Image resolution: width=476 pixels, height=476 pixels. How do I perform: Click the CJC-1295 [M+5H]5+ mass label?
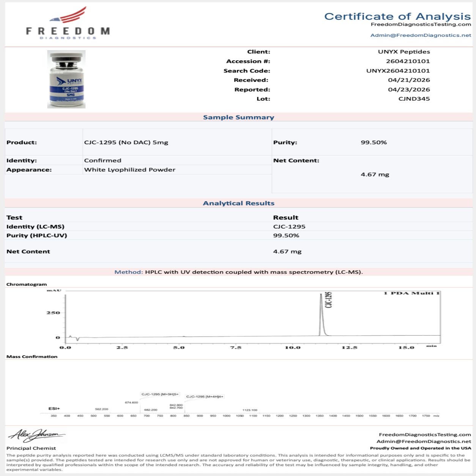pos(160,394)
